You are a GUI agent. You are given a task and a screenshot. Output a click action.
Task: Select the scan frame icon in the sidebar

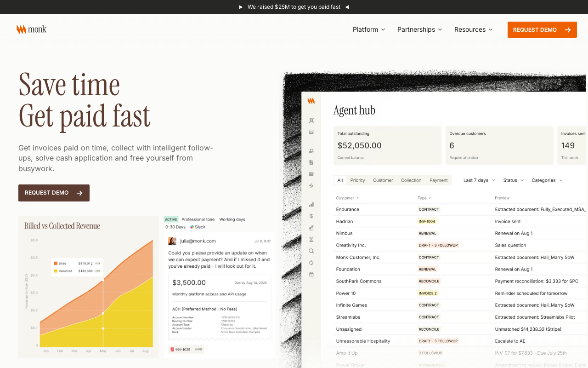[x=311, y=120]
